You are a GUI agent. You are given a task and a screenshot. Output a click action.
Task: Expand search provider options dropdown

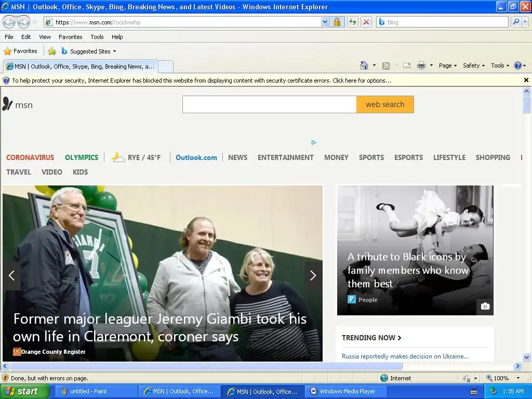525,22
